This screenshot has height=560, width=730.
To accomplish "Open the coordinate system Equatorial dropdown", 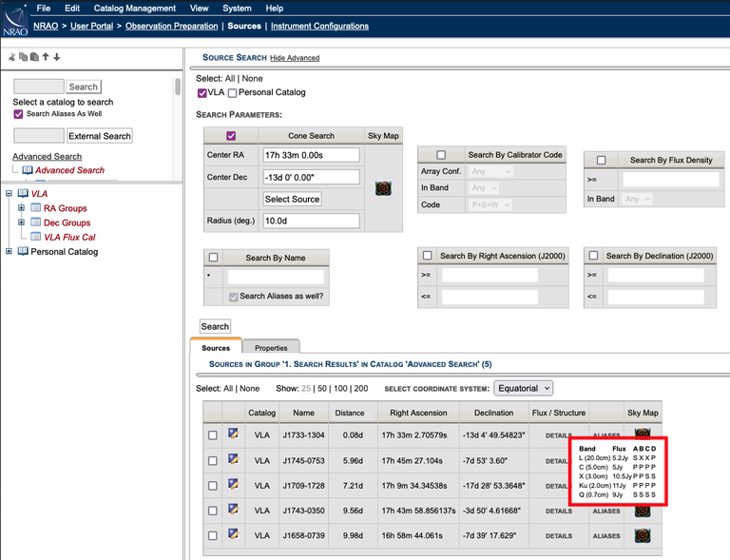I will tap(523, 388).
